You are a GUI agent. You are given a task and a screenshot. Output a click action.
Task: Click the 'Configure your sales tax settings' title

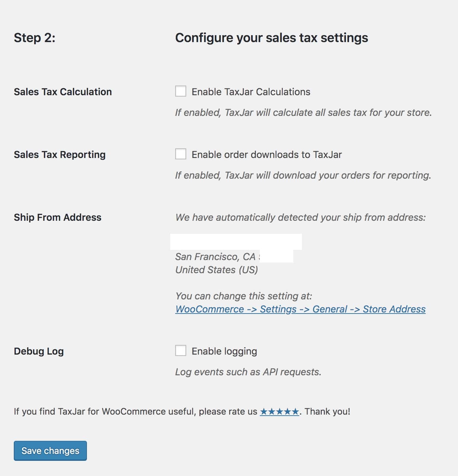(x=271, y=38)
